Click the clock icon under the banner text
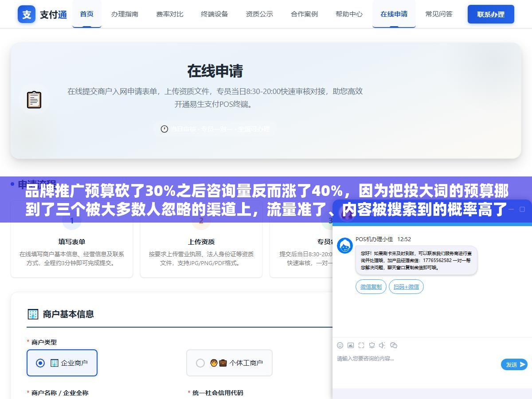The height and width of the screenshot is (399, 532). point(164,129)
